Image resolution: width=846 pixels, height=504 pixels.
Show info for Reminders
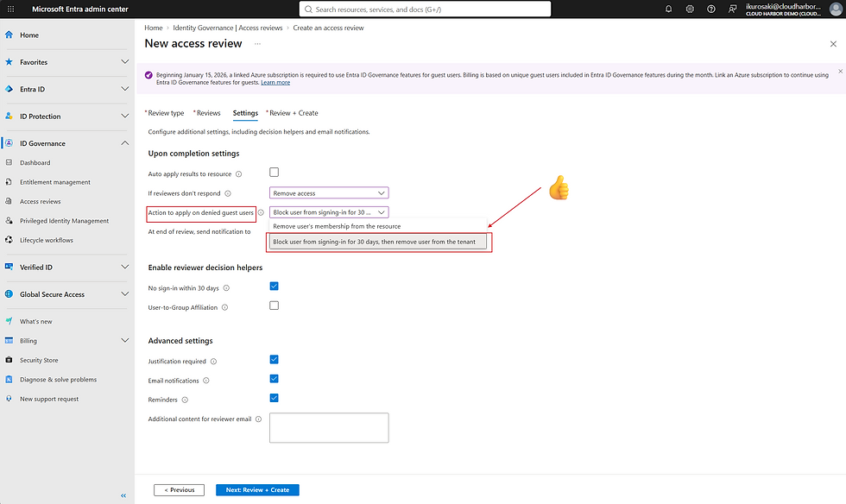pyautogui.click(x=185, y=400)
